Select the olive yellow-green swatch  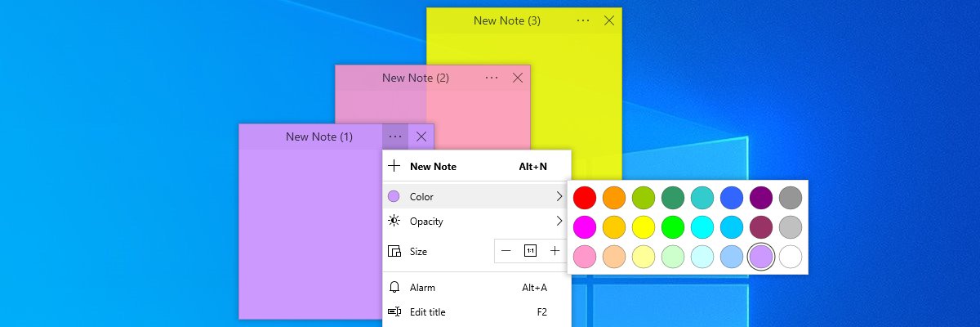pyautogui.click(x=644, y=197)
